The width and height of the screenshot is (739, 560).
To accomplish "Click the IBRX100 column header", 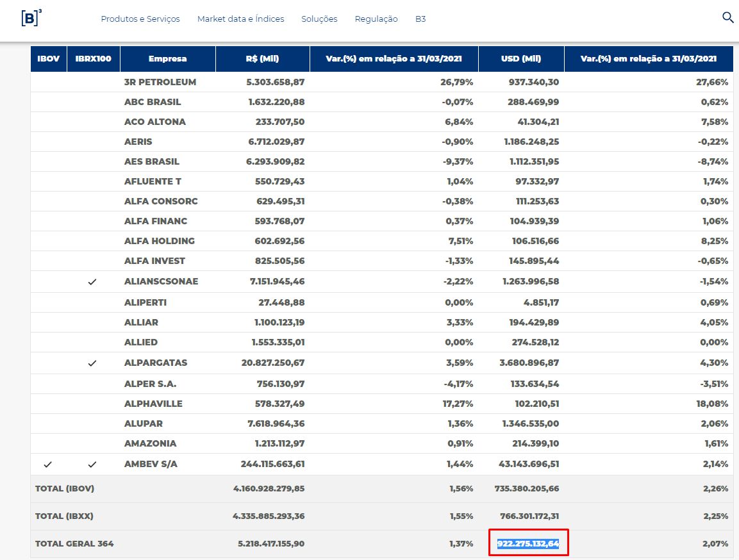I will coord(94,59).
